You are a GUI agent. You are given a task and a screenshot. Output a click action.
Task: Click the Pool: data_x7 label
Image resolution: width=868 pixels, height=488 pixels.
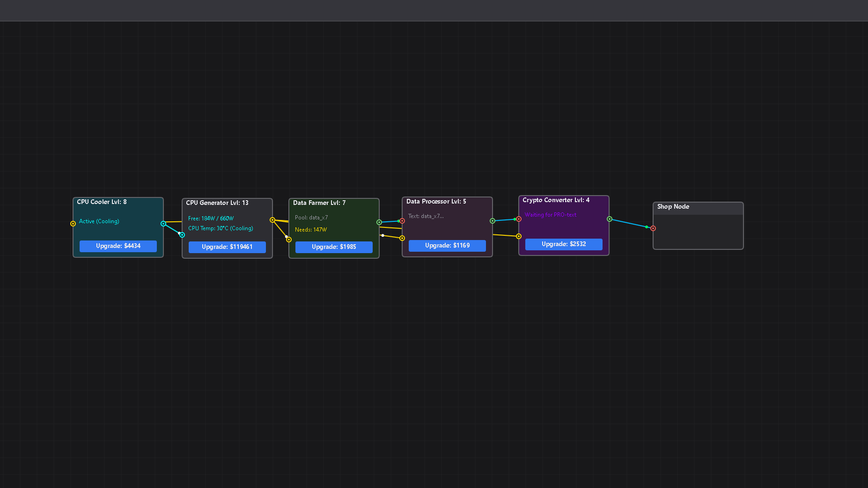click(x=311, y=218)
